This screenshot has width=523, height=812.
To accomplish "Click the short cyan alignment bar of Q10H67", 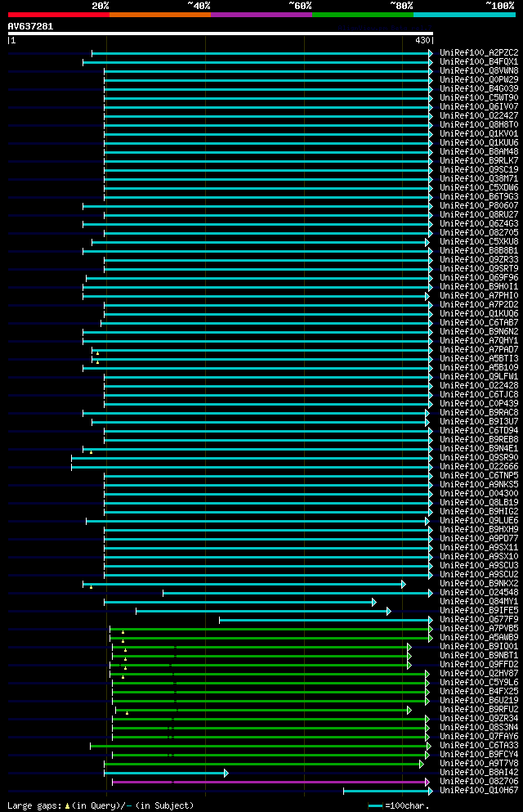I will click(x=388, y=792).
